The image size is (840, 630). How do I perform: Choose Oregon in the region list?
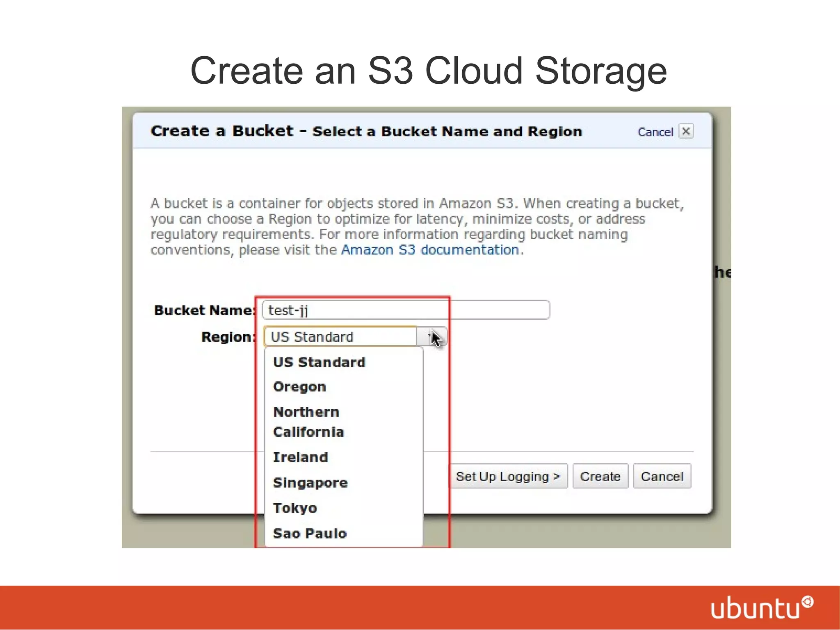pyautogui.click(x=344, y=387)
